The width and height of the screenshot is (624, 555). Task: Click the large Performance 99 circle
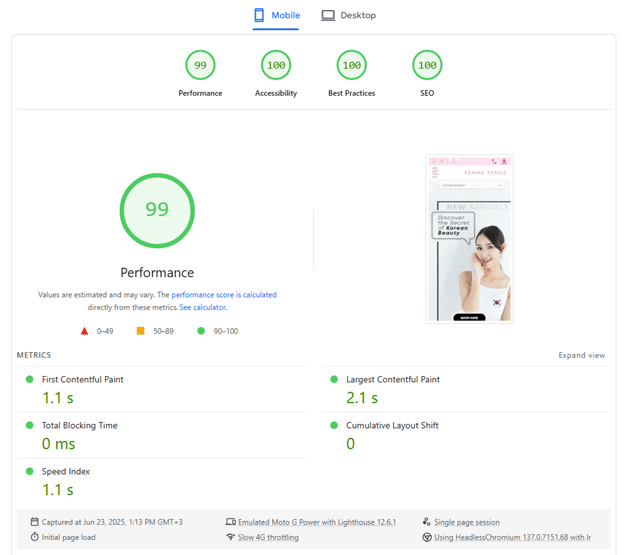click(157, 210)
